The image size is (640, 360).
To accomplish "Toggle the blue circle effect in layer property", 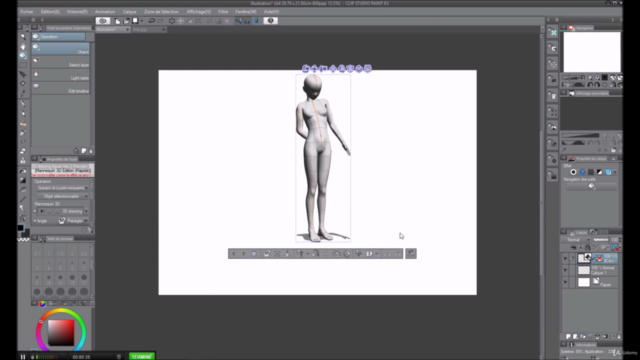I will click(582, 172).
